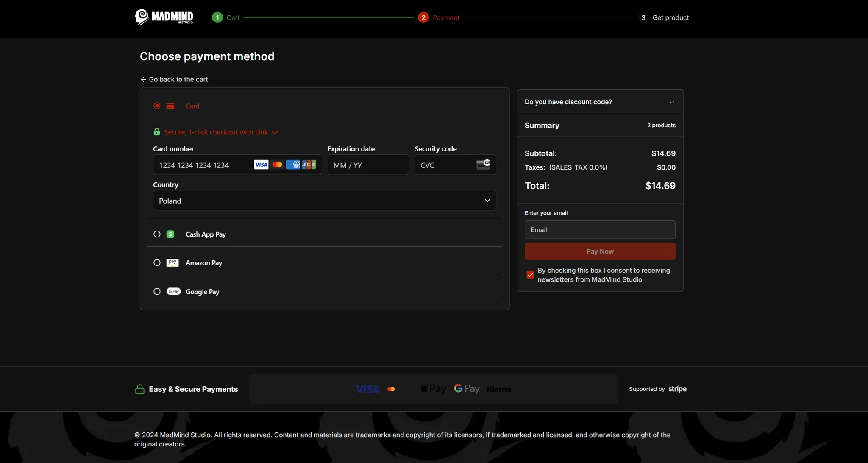This screenshot has width=868, height=463.
Task: Click the Stripe logo in footer
Action: [677, 389]
